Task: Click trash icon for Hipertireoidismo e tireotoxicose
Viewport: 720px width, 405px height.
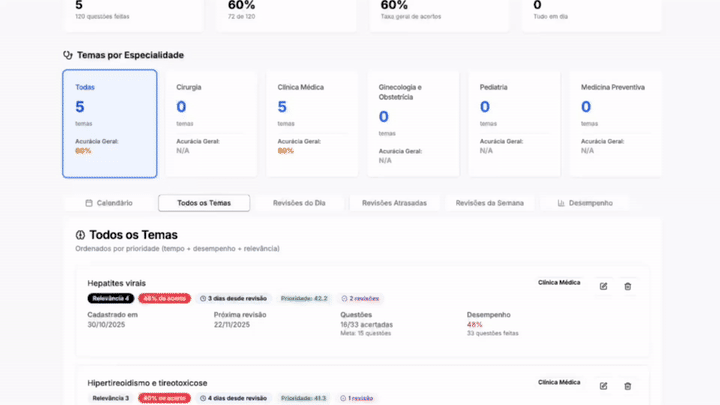Action: click(628, 385)
